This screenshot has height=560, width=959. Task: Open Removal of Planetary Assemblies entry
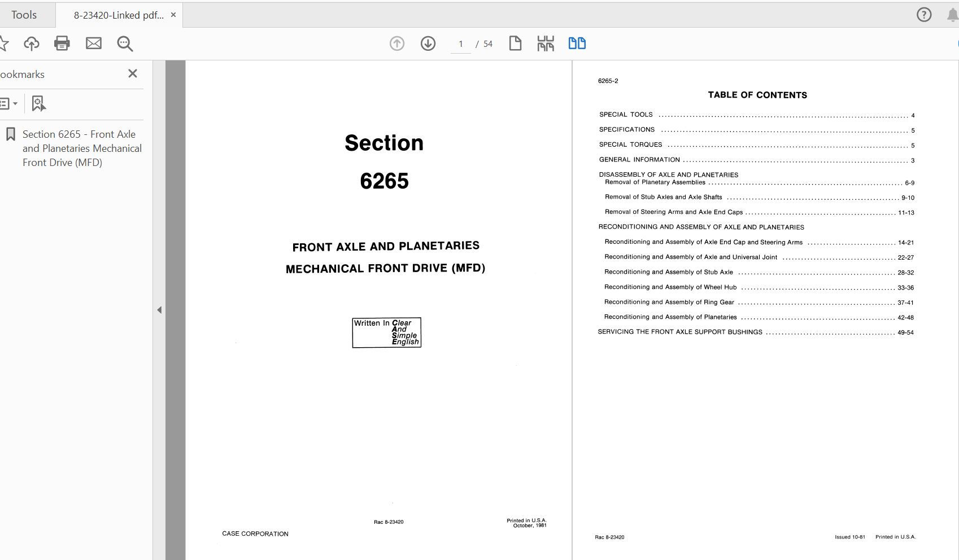760,182
